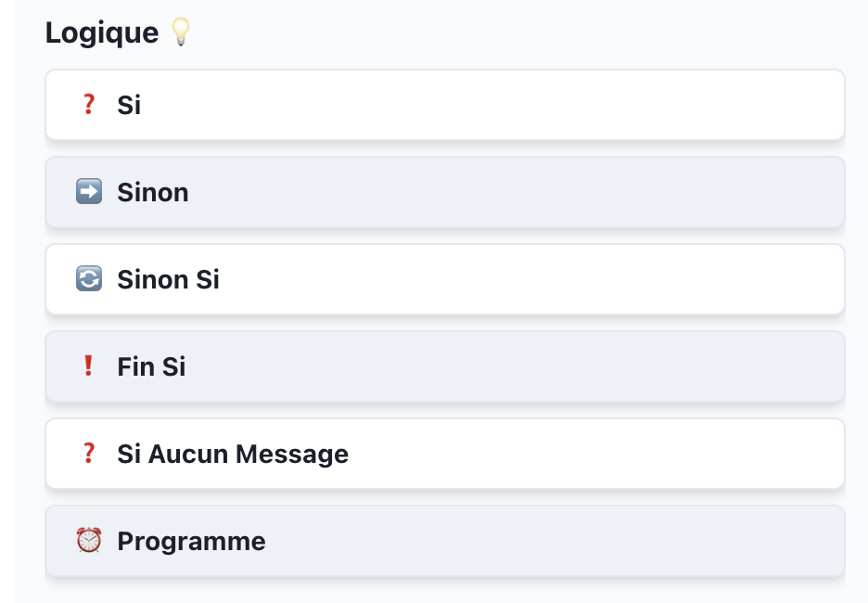Click the circular arrows icon beside Sinon Si
Viewport: 868px width, 603px height.
tap(89, 279)
